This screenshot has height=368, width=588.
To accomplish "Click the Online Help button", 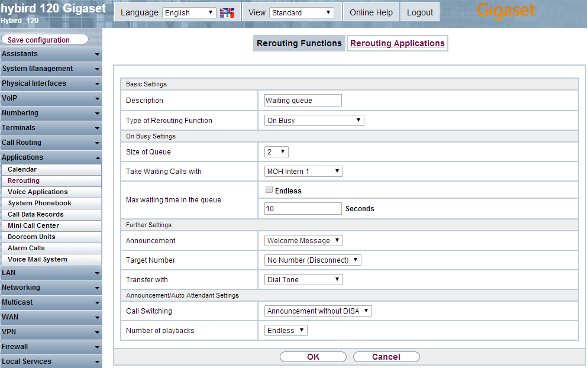I will pos(371,13).
